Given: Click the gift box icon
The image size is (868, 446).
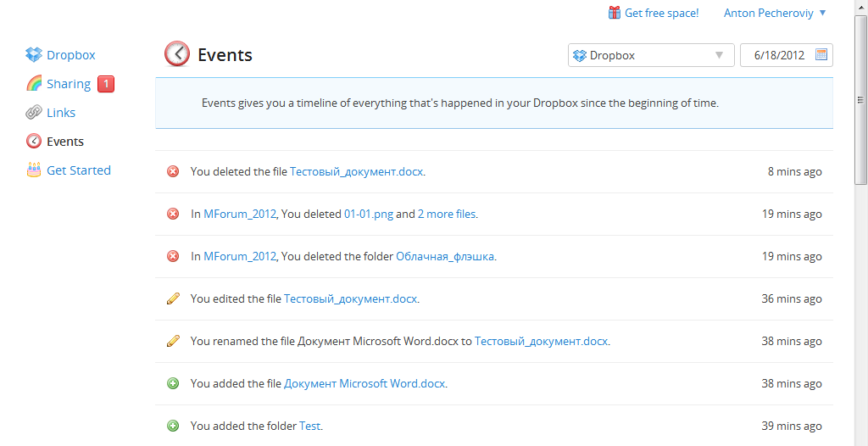Looking at the screenshot, I should coord(614,13).
